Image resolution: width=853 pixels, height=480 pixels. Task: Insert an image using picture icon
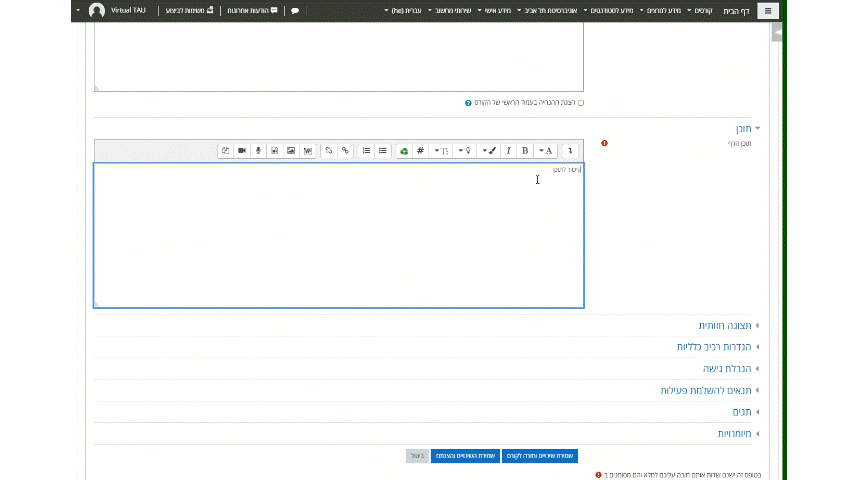(x=291, y=151)
